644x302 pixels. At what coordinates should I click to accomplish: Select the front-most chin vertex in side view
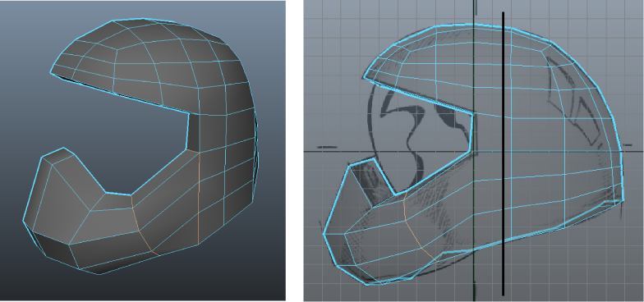click(x=324, y=234)
